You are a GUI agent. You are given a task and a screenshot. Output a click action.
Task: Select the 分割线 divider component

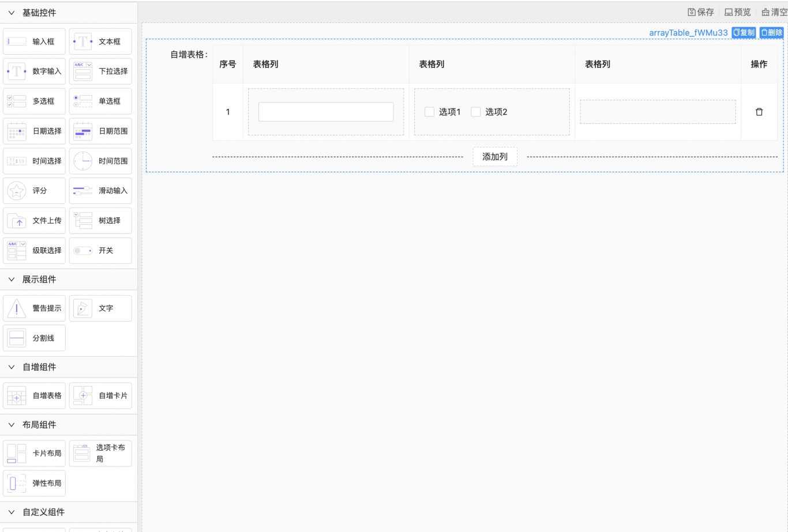[x=34, y=338]
